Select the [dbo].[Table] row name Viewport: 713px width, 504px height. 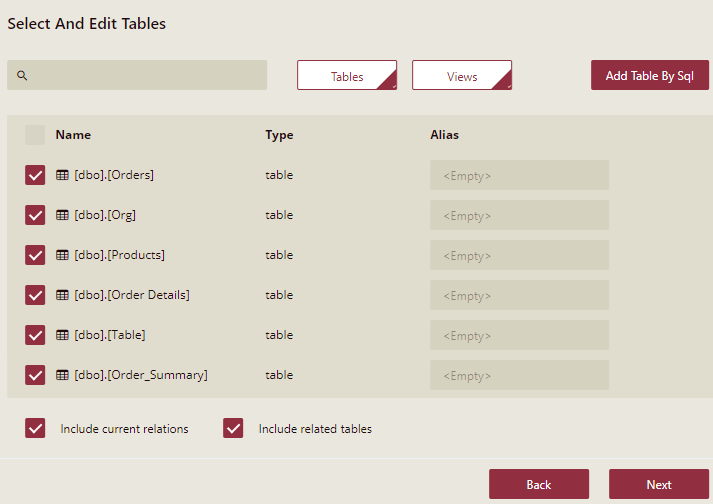[110, 335]
